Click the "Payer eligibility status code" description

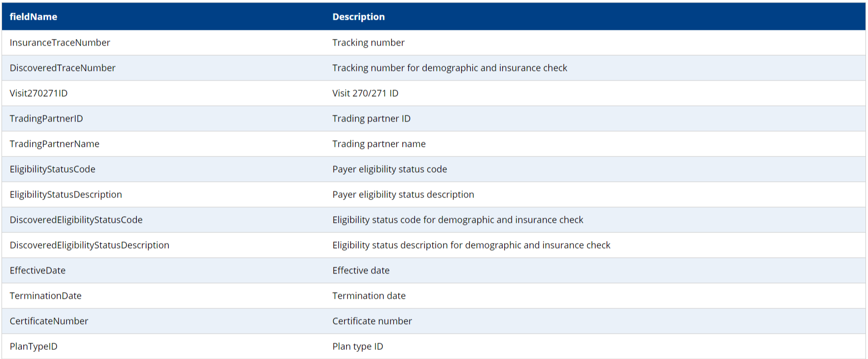click(390, 169)
